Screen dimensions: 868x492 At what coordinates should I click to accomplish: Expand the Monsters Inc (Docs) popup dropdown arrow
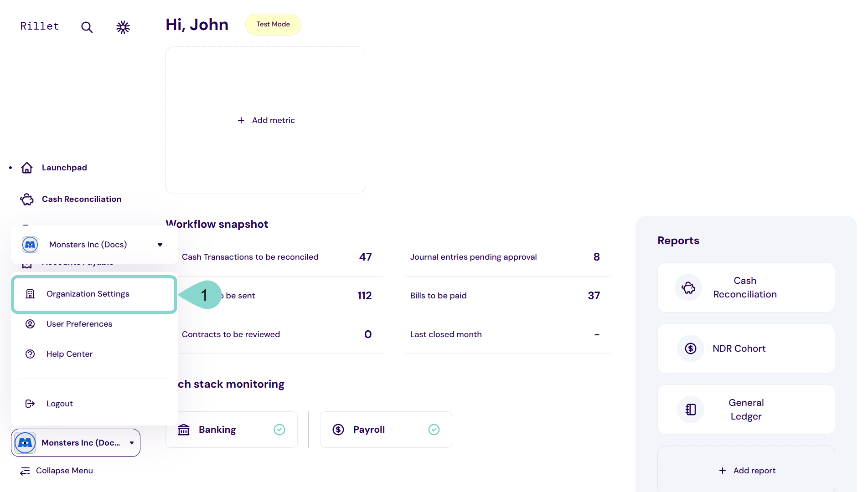point(160,245)
